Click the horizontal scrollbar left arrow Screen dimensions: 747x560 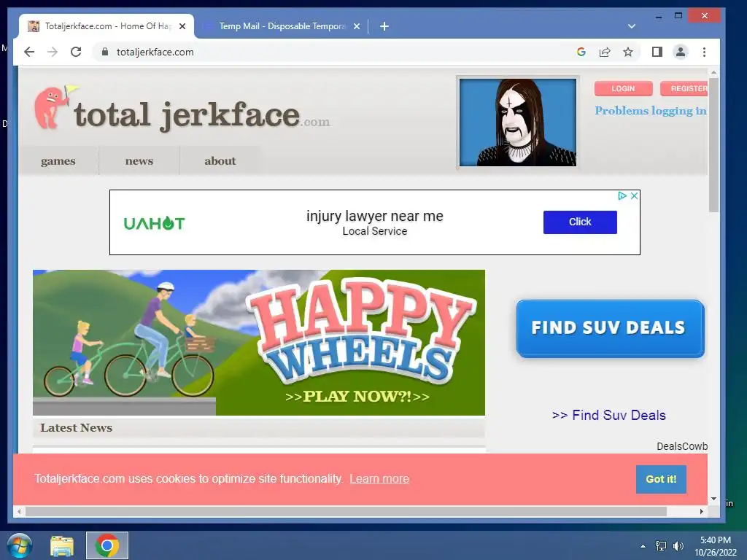click(x=19, y=511)
